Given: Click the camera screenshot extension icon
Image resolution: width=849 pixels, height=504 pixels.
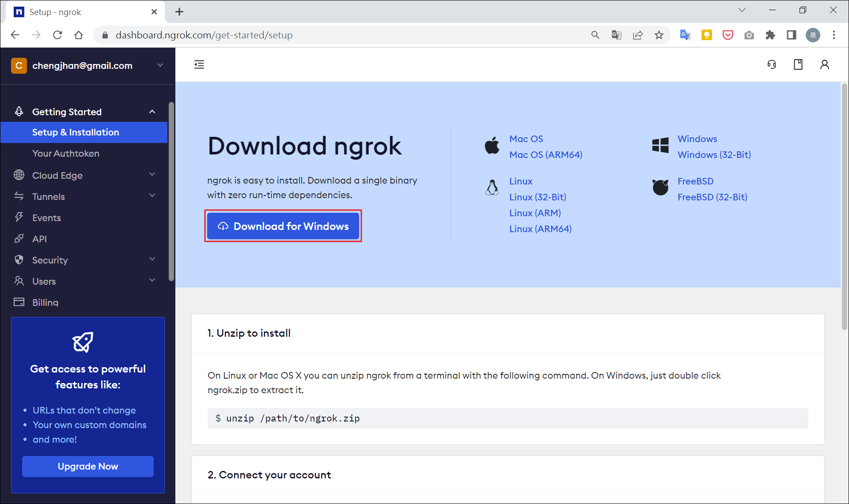Looking at the screenshot, I should [749, 35].
